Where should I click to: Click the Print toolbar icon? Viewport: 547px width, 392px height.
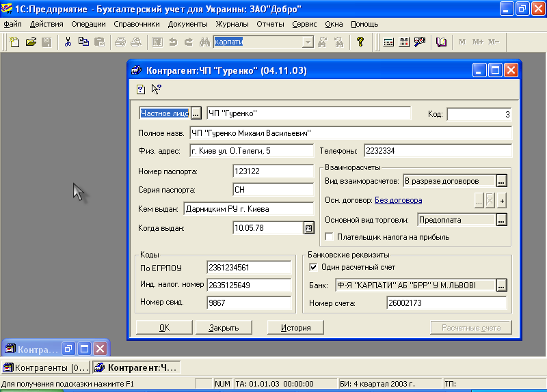(x=120, y=42)
